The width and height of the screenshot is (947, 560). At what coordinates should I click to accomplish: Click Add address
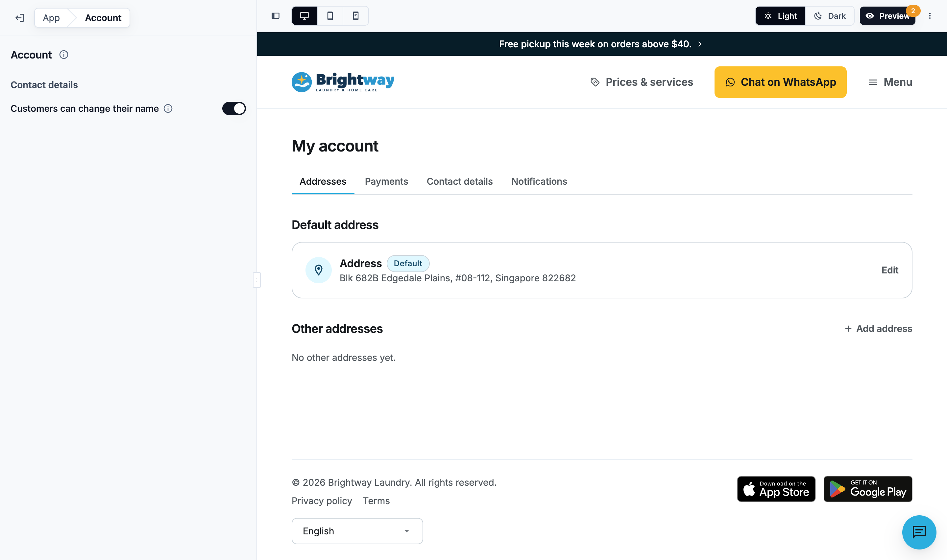pyautogui.click(x=878, y=329)
